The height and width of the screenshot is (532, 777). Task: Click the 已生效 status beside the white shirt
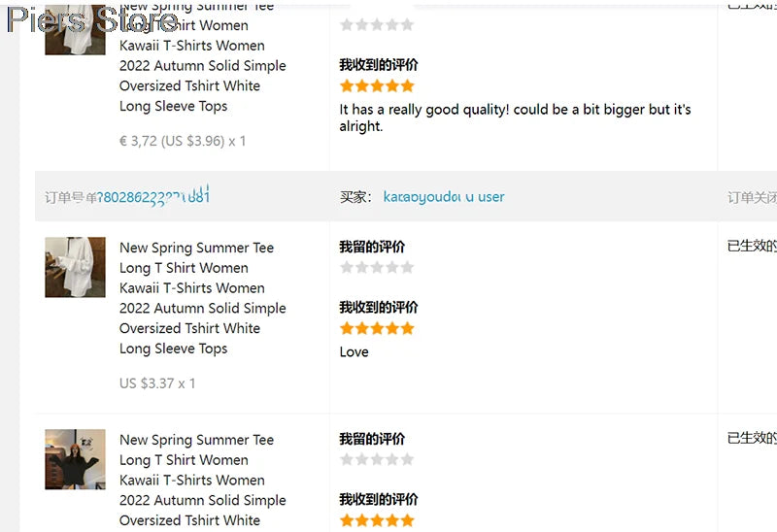click(x=752, y=246)
